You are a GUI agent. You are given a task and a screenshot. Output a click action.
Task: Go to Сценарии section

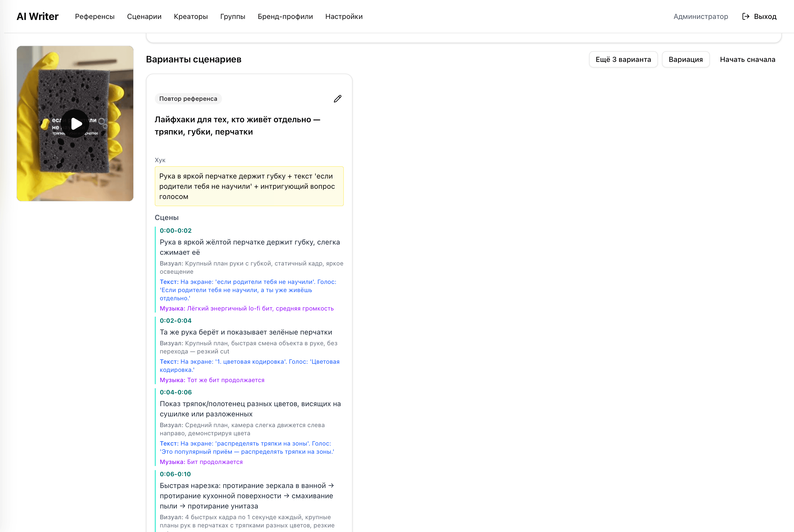click(x=144, y=16)
